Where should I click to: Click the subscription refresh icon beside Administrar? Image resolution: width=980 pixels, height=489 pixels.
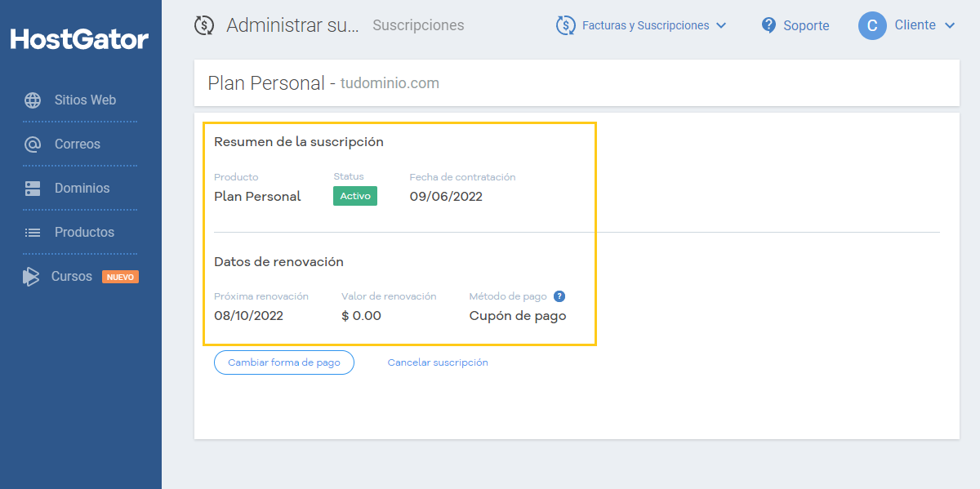[204, 25]
